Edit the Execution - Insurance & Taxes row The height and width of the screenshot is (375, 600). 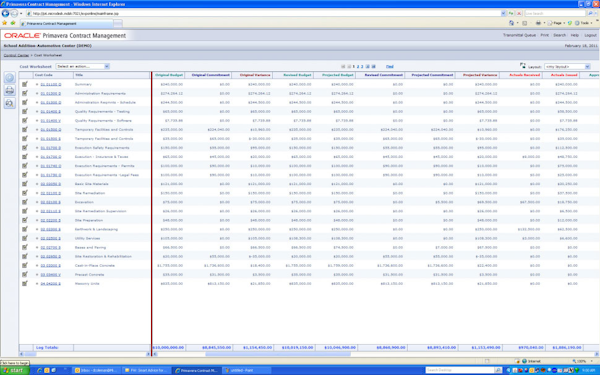(x=25, y=157)
